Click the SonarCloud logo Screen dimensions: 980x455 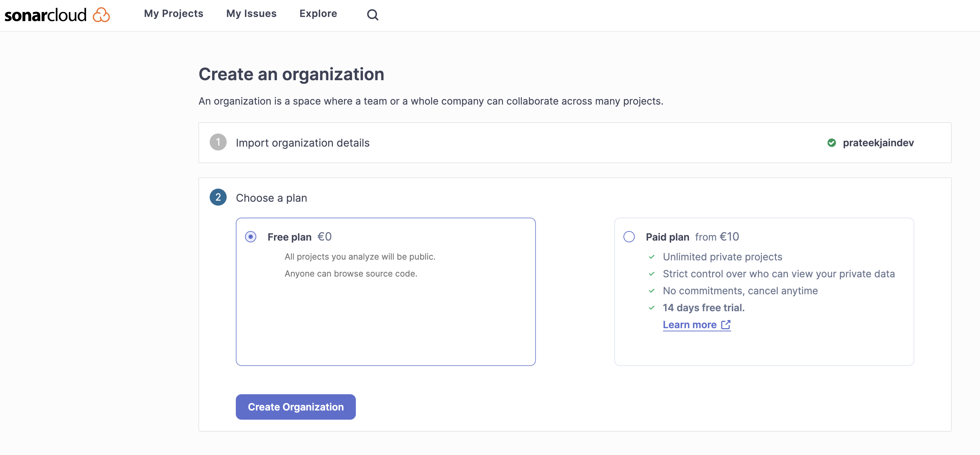(x=57, y=15)
